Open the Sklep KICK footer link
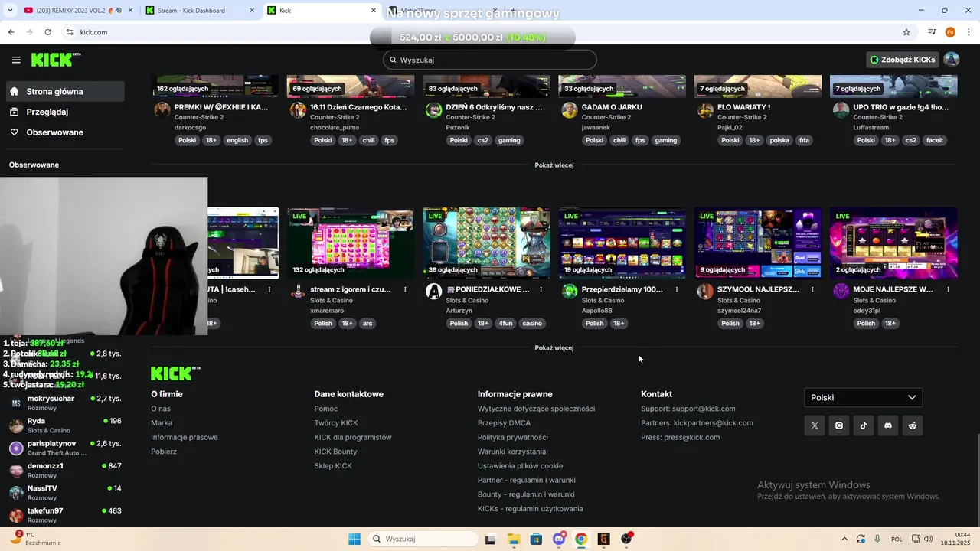Screen dimensions: 980x551 pos(333,466)
